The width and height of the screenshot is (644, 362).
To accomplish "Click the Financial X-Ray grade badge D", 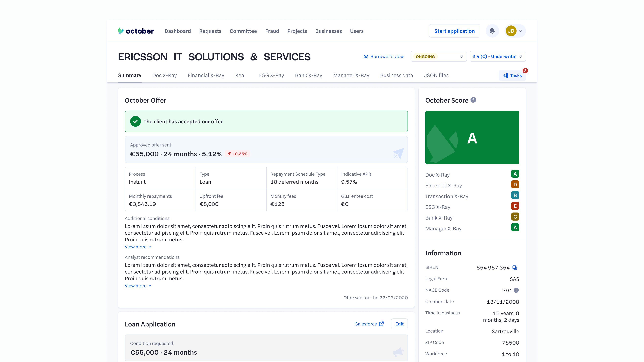I will pos(515,184).
